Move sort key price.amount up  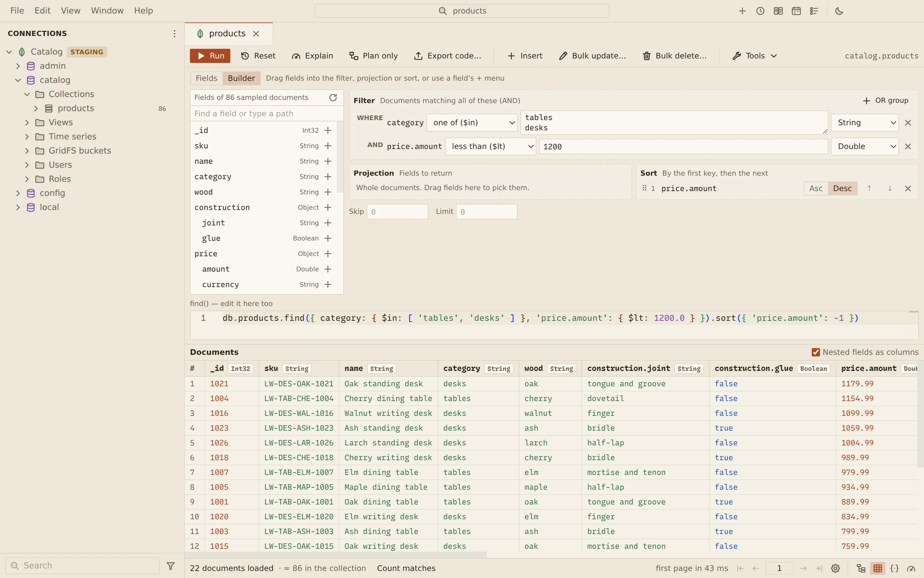click(x=869, y=188)
